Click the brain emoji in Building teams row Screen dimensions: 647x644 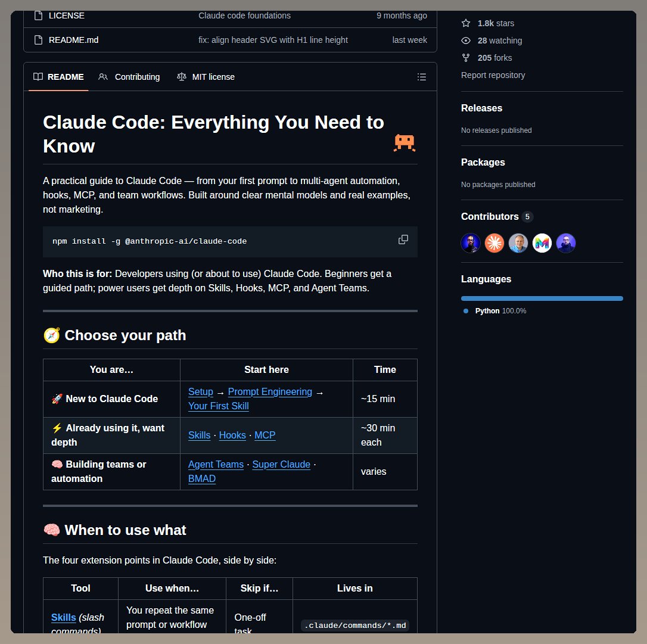[57, 465]
